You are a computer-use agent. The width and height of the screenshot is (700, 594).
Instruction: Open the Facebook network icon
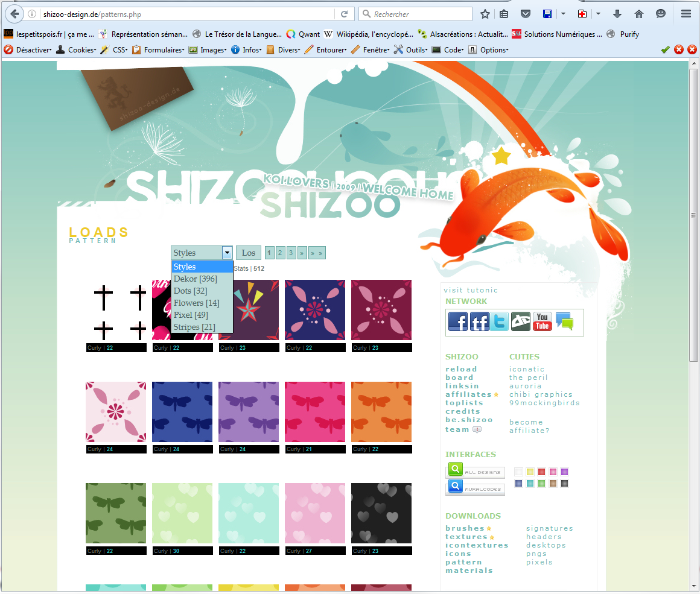click(x=457, y=322)
